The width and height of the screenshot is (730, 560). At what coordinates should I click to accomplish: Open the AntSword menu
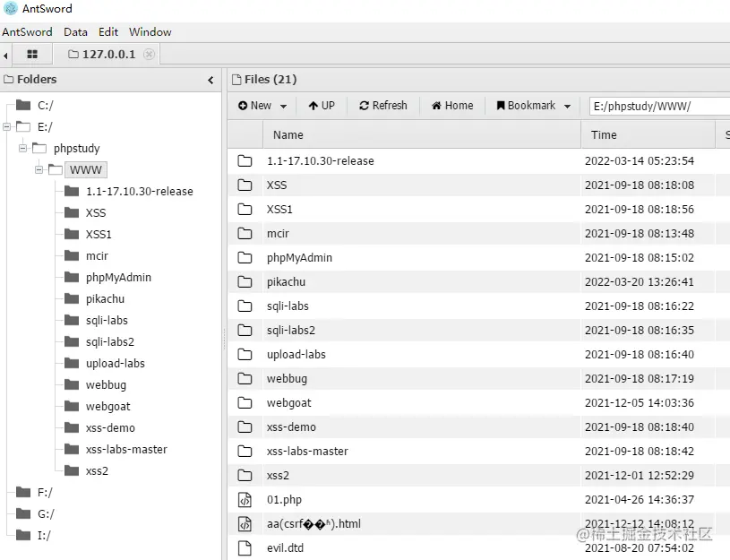27,32
